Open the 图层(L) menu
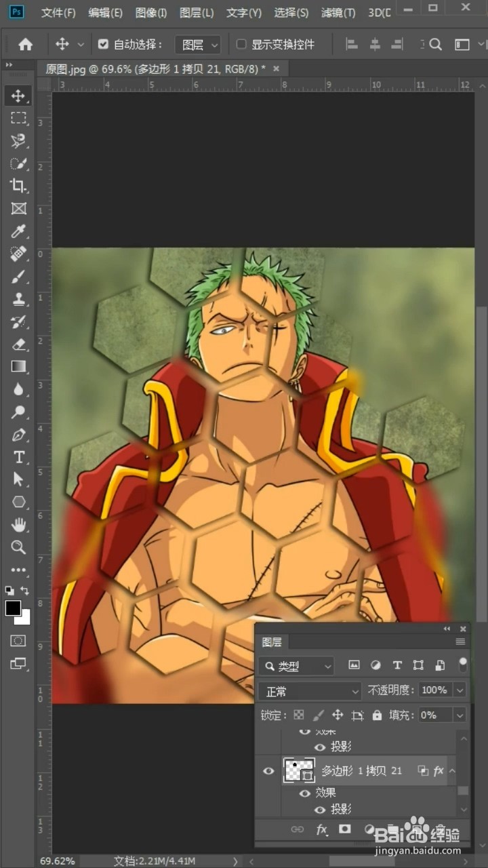The width and height of the screenshot is (488, 868). (x=197, y=13)
